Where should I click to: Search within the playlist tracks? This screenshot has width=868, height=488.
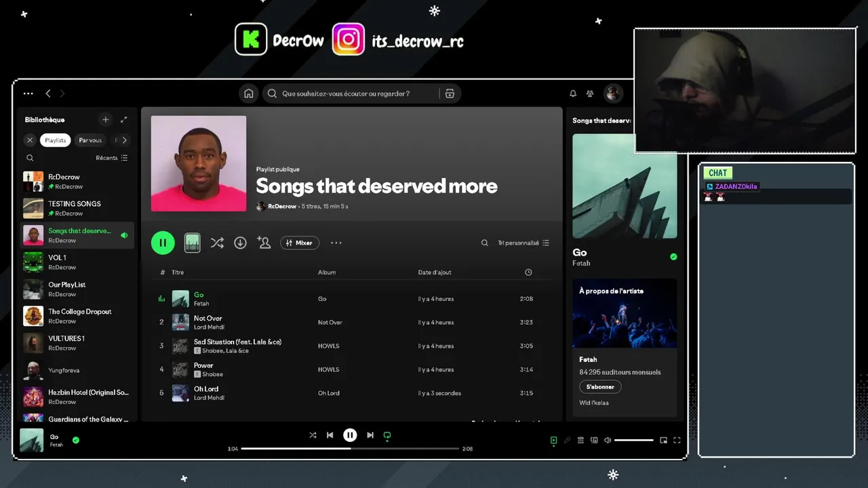pos(484,243)
